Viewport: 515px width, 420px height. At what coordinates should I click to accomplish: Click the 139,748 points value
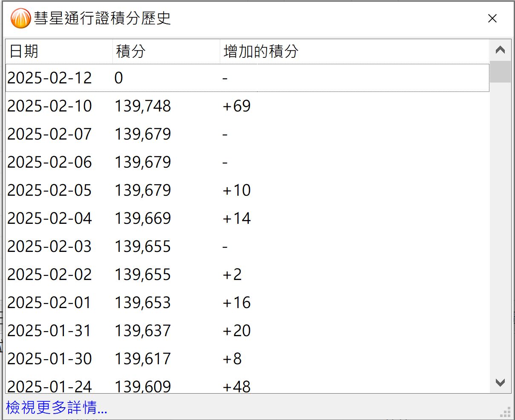(x=143, y=106)
